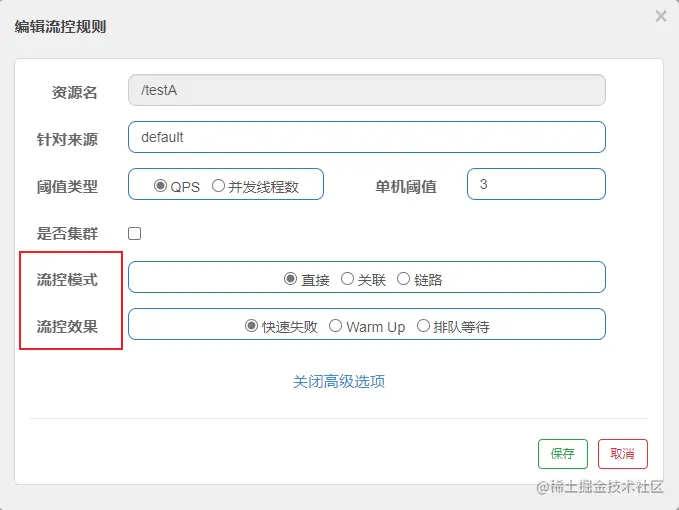Close the edit flow rule dialog
The height and width of the screenshot is (510, 679).
pos(661,16)
